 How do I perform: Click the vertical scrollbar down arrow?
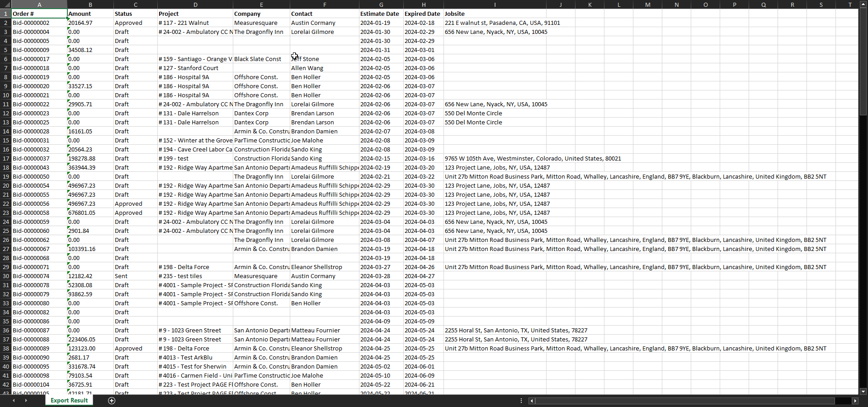(x=863, y=392)
